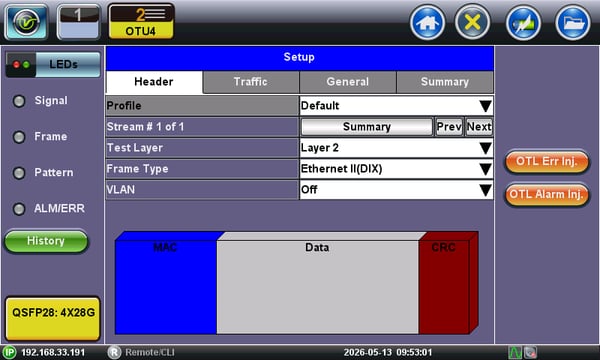Click the OTL Err Inj. button
The image size is (600, 360).
pyautogui.click(x=546, y=161)
